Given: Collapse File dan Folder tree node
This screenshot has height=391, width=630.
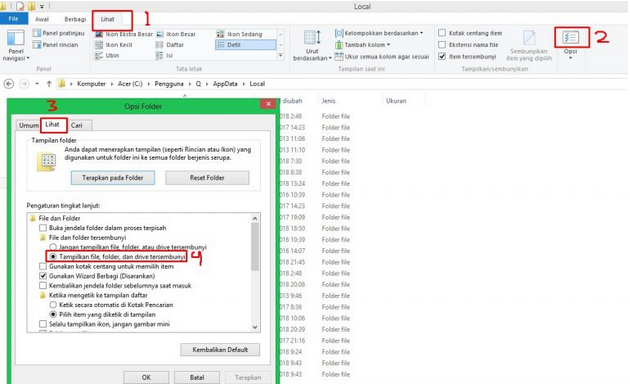Looking at the screenshot, I should coord(33,218).
